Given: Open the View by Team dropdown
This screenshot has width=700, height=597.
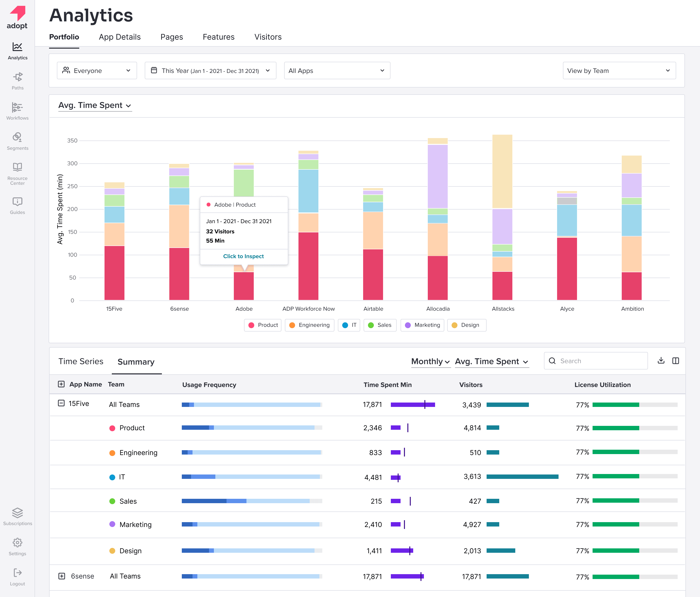Looking at the screenshot, I should 619,70.
